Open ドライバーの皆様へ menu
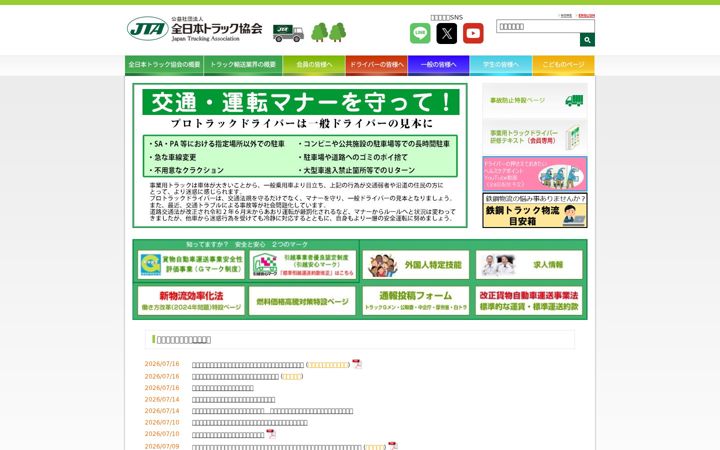Screen dimensions: 720x450 point(377,65)
